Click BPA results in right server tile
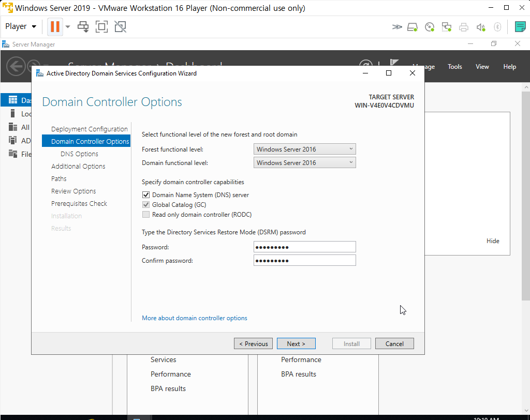 point(299,374)
